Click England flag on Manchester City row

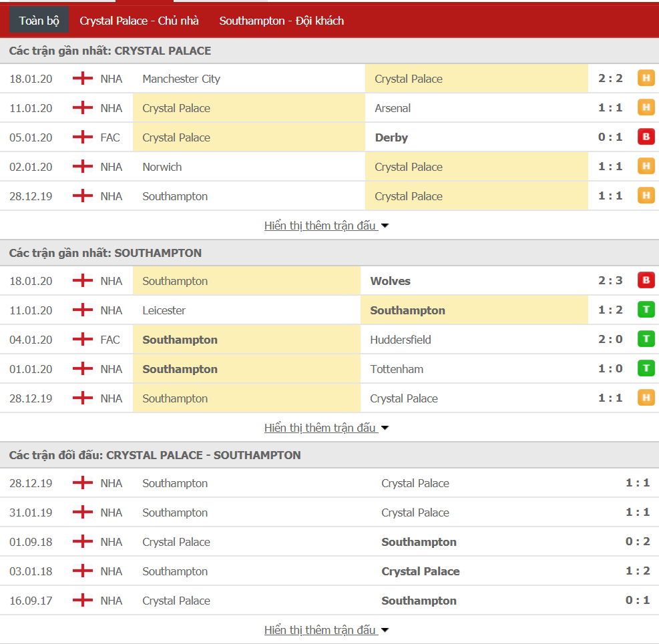[x=82, y=78]
